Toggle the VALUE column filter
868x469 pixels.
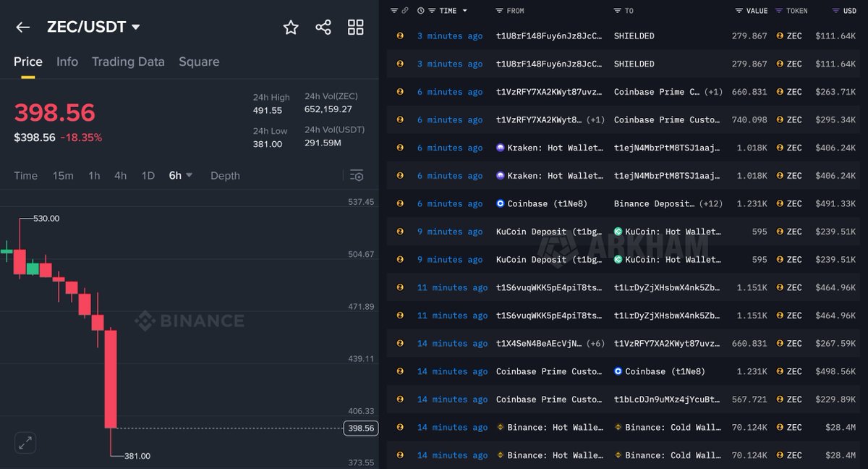coord(739,10)
